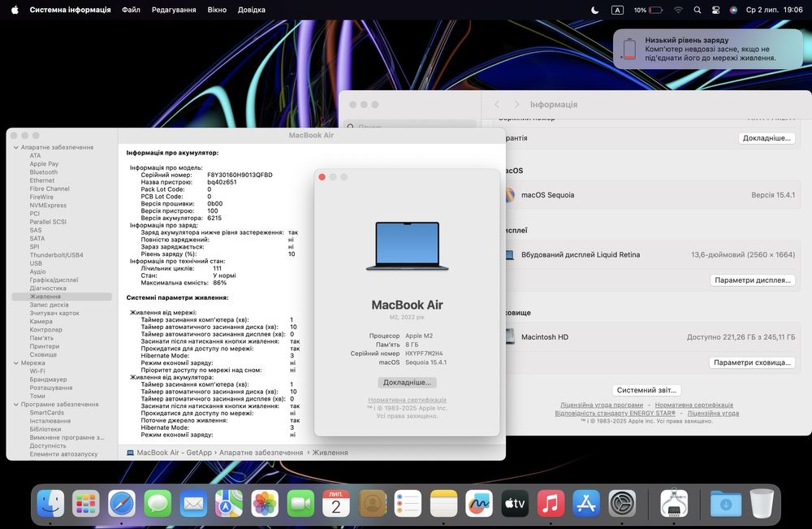Open Launchpad in the Dock

pos(86,503)
